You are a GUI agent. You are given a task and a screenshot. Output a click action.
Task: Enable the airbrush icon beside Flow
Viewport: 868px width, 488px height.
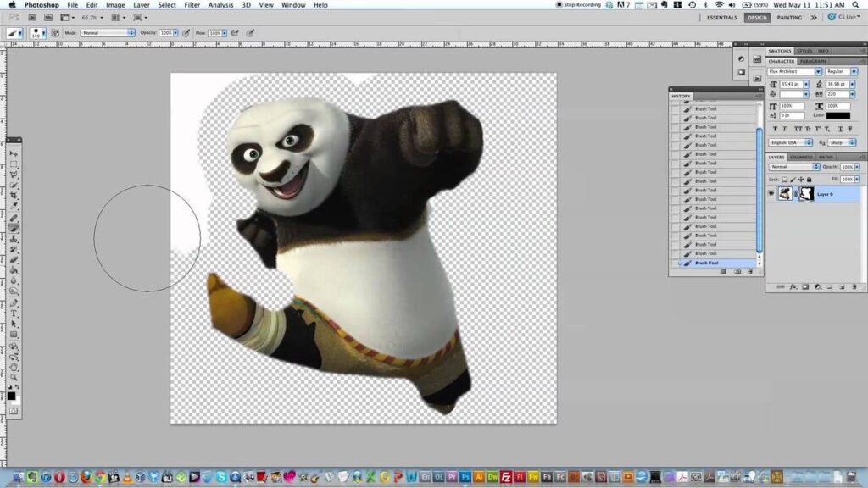coord(234,33)
